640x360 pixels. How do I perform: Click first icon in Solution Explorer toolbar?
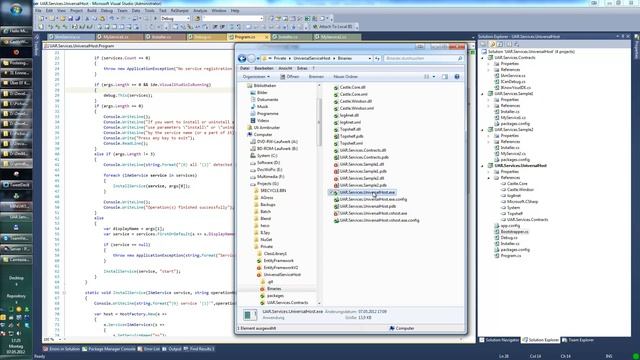[484, 44]
